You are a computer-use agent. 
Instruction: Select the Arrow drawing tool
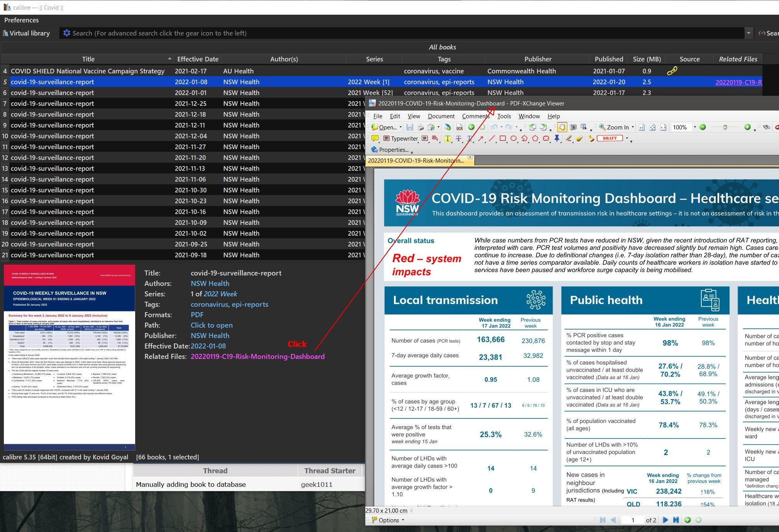coord(481,138)
